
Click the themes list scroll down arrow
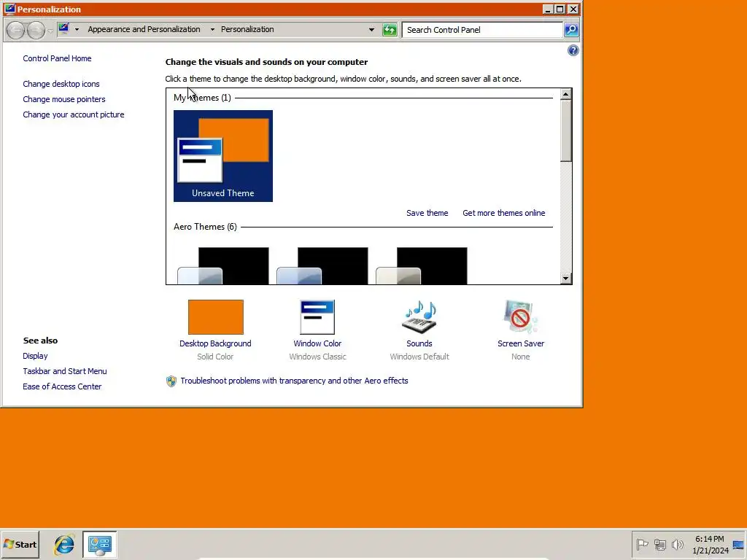[565, 278]
